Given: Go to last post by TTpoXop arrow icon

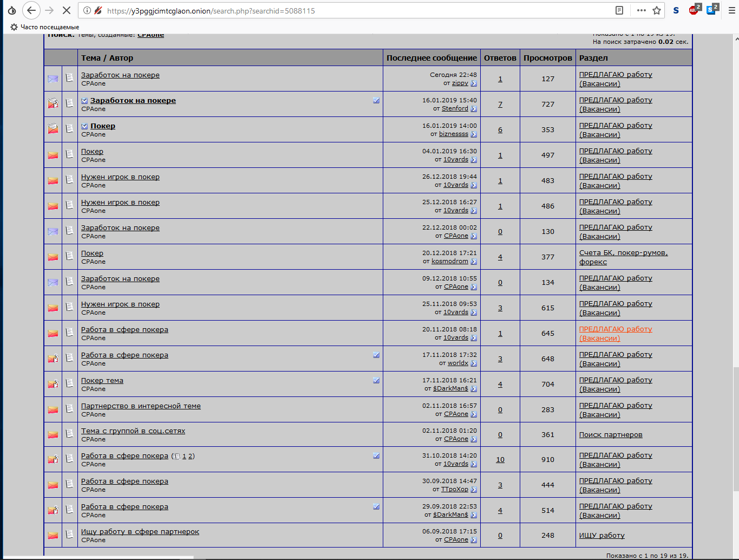Looking at the screenshot, I should 474,490.
